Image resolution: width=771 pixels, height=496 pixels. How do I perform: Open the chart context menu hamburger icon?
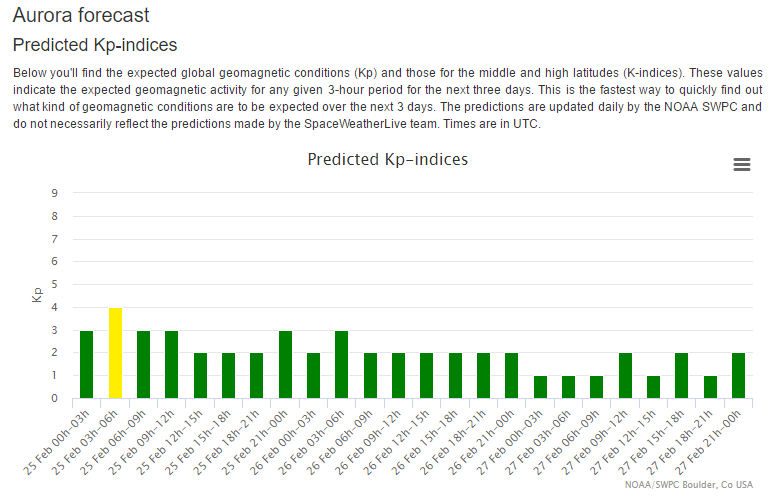click(x=742, y=165)
